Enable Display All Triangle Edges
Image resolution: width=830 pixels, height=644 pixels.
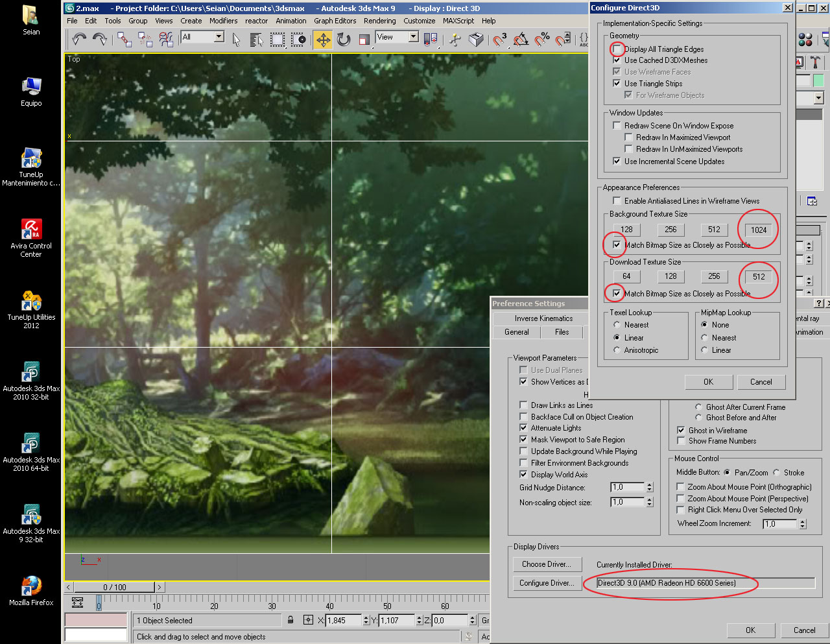coord(617,49)
